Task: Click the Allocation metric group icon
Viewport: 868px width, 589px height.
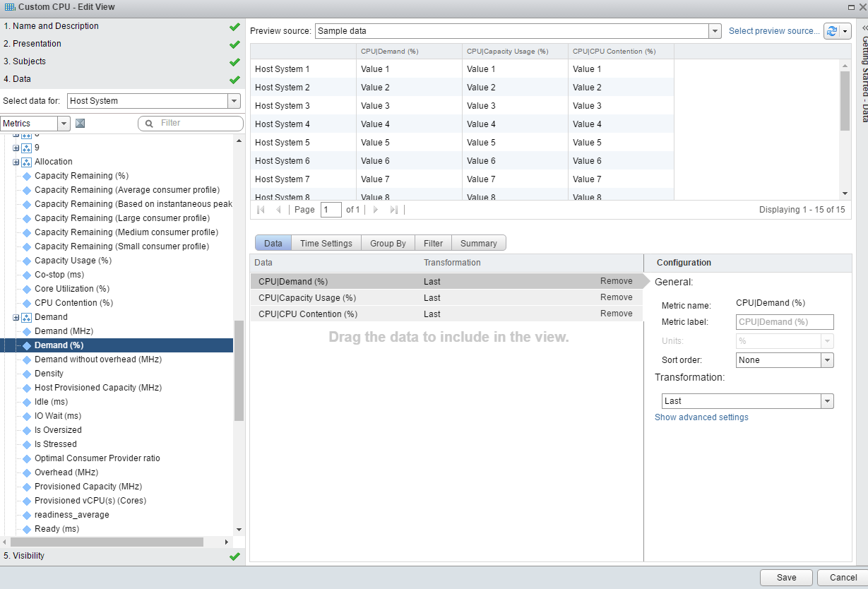Action: point(26,162)
